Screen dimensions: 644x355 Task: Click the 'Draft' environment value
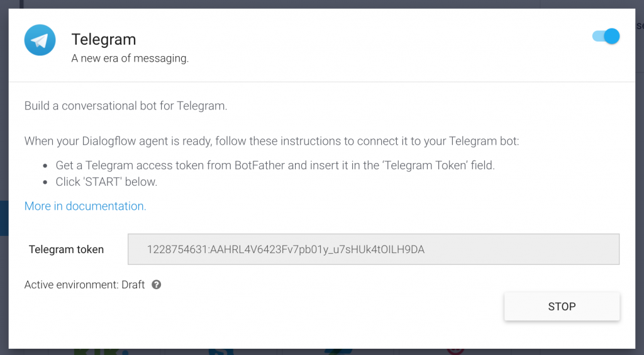coord(133,285)
